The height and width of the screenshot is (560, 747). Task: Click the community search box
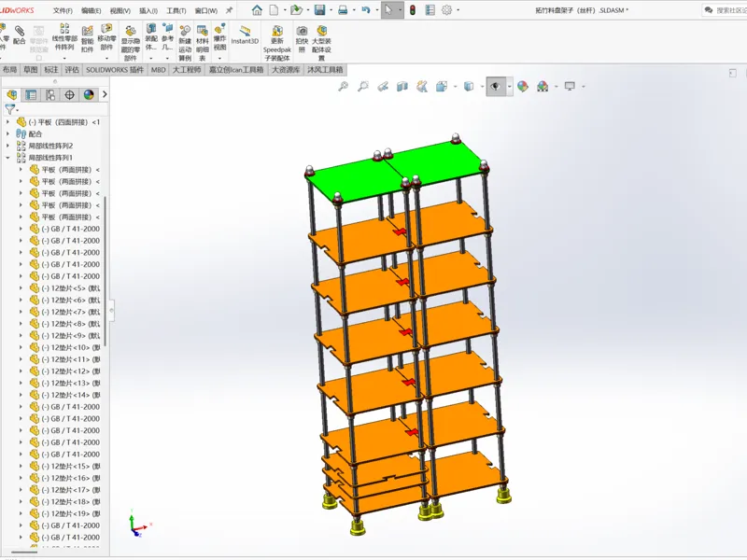725,10
